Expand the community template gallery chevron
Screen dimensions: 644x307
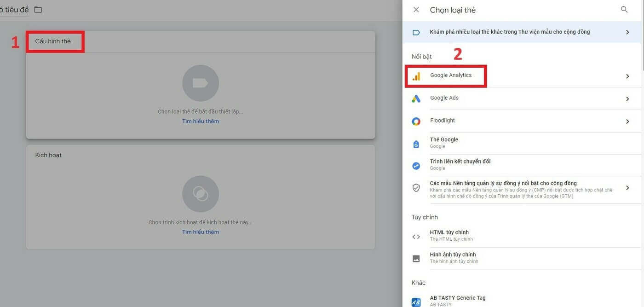click(627, 32)
